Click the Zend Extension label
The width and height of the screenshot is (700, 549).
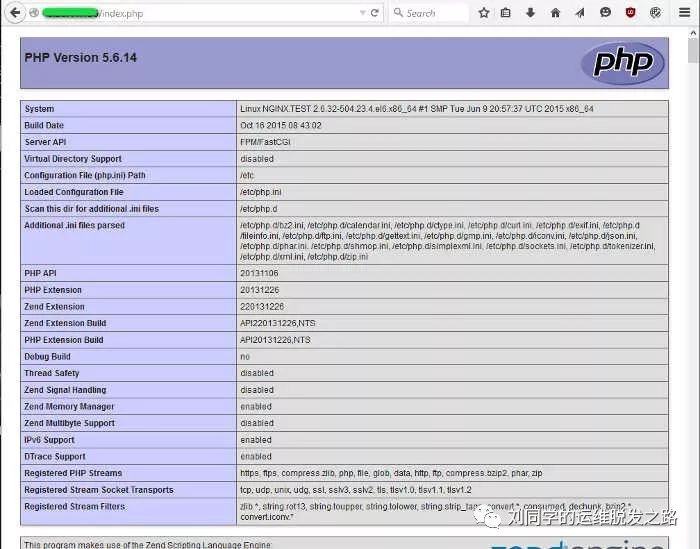coord(54,307)
